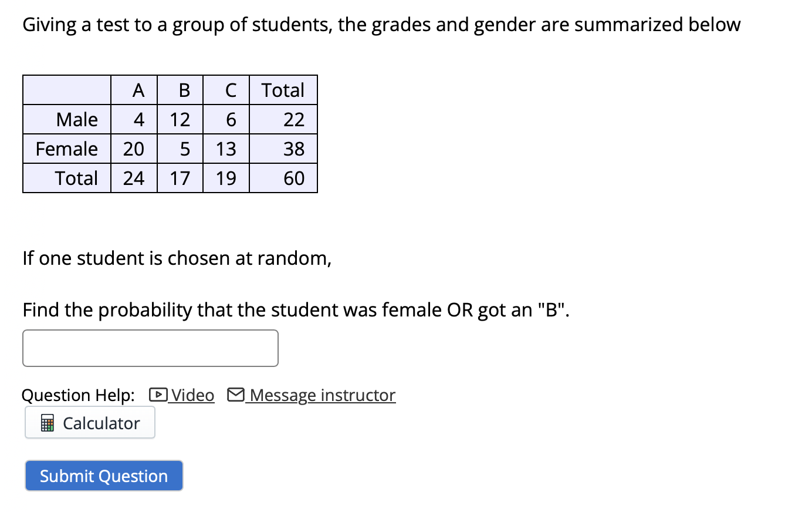Click the question title text about student grades

point(381,25)
